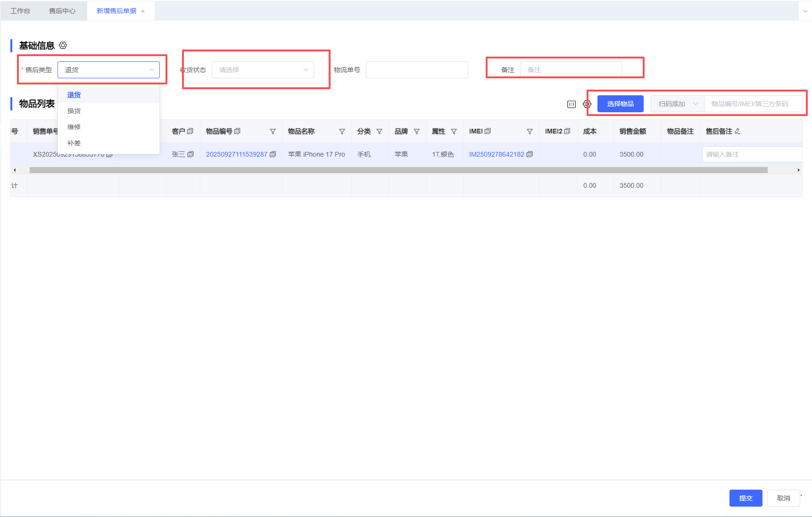Copy customer name 张三 in the row
Image resolution: width=812 pixels, height=517 pixels.
191,154
